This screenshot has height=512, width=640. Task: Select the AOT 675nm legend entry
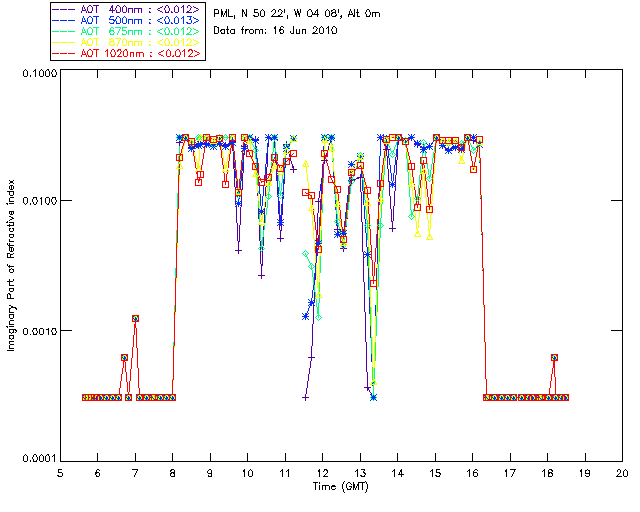point(126,31)
